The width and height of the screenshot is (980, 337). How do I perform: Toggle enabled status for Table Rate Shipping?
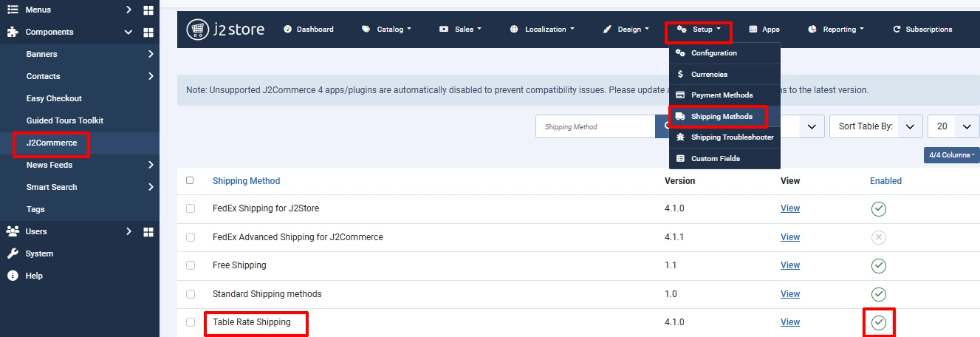[x=878, y=322]
